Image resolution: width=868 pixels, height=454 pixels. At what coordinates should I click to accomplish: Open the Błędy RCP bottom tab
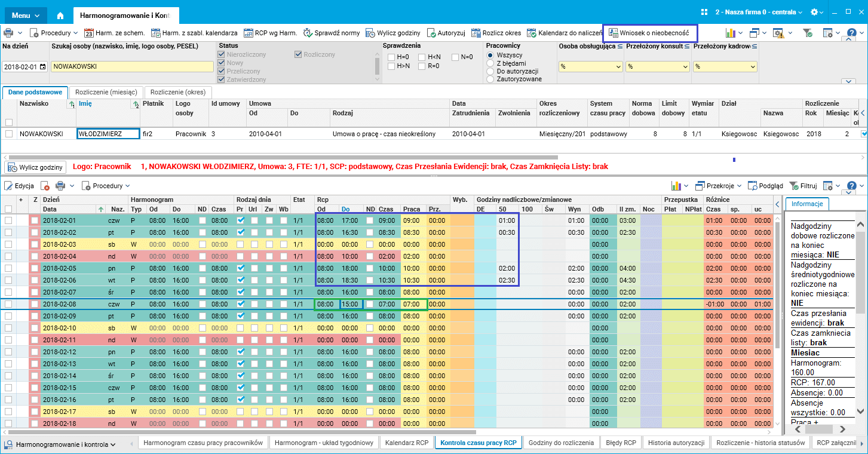point(621,443)
